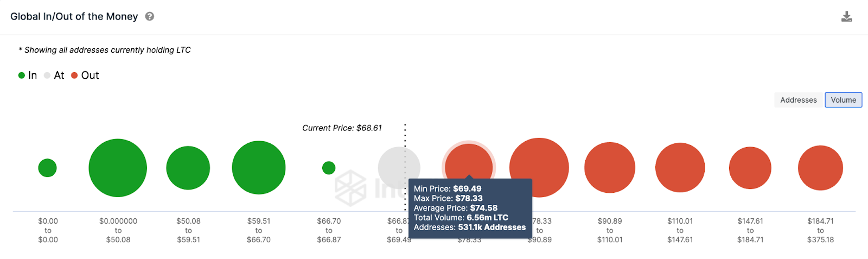Select the red $90.89 to $110.01 bubble

tap(610, 168)
